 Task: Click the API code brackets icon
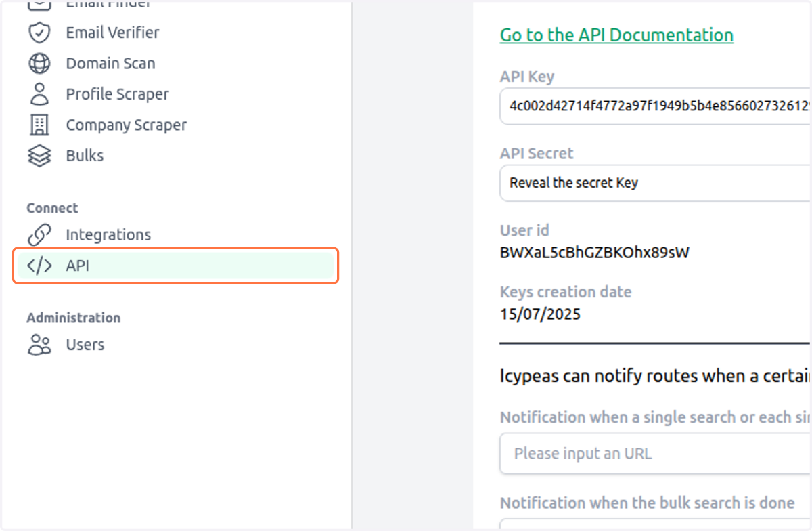pyautogui.click(x=39, y=266)
